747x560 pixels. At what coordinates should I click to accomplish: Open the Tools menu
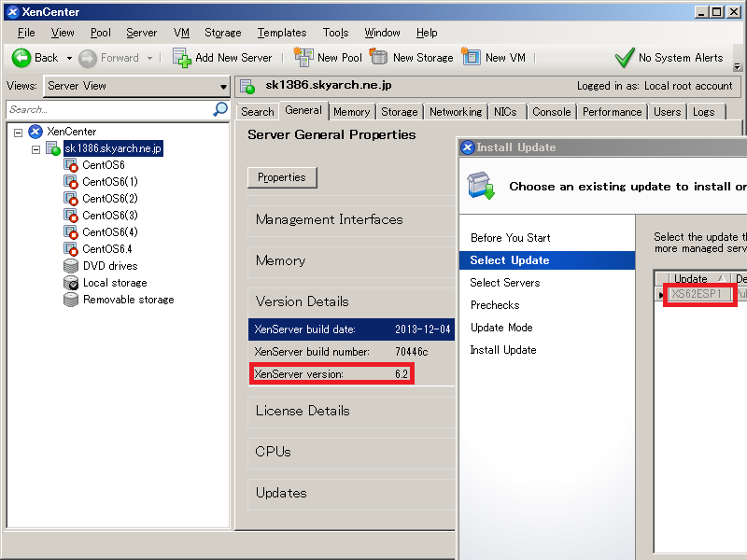(x=336, y=33)
